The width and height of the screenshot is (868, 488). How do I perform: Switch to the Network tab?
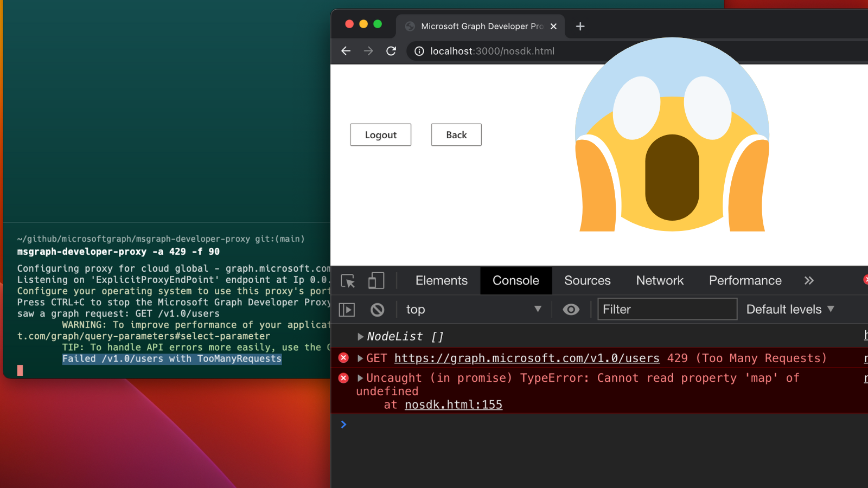659,281
